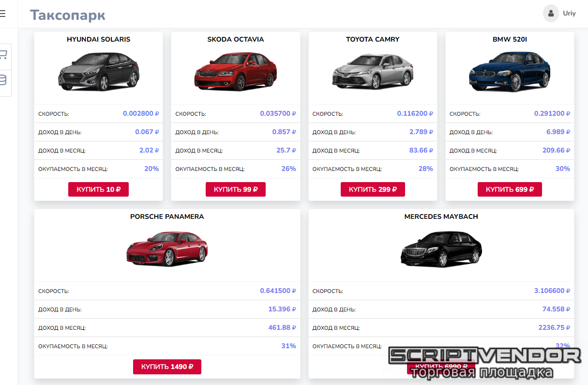This screenshot has width=588, height=385.
Task: Click ОКУПАЕМОСТЬ В МЕСЯЦ label on BMW 520I card
Action: pyautogui.click(x=484, y=169)
